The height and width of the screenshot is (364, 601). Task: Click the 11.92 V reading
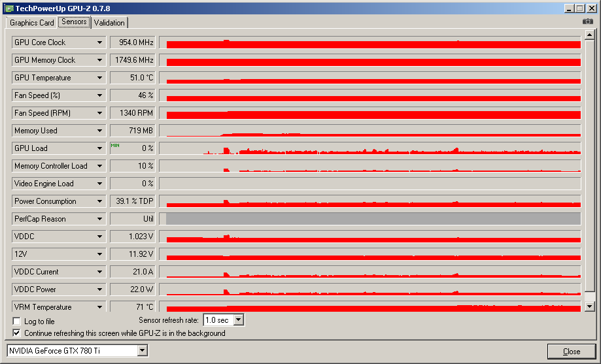[x=132, y=254]
